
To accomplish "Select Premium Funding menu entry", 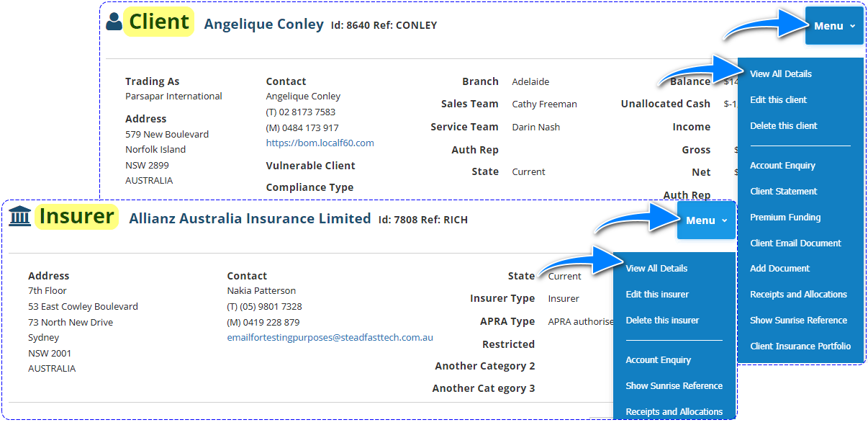I will tap(785, 217).
